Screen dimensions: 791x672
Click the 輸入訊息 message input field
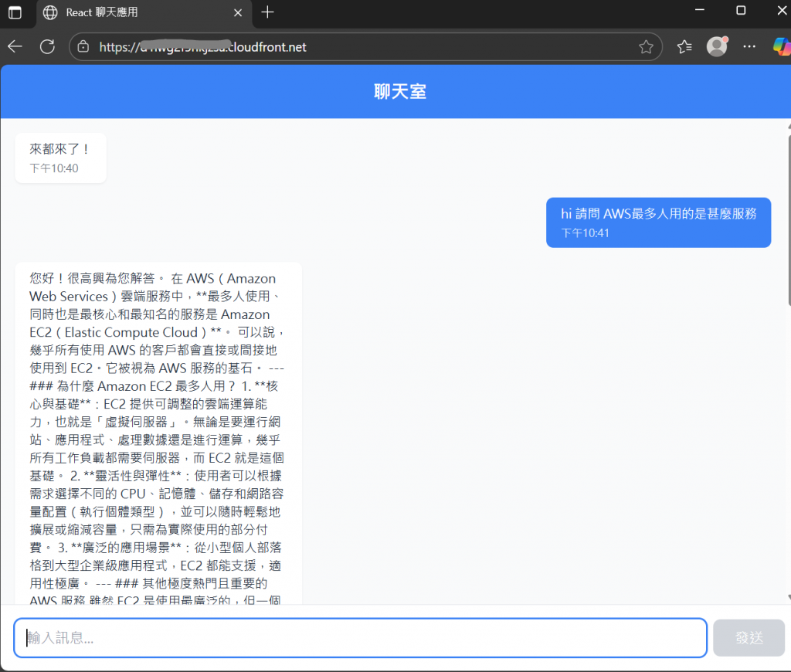click(360, 638)
